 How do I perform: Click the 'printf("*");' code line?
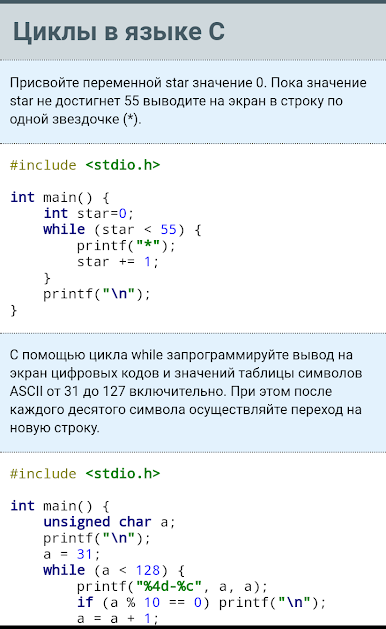(126, 245)
